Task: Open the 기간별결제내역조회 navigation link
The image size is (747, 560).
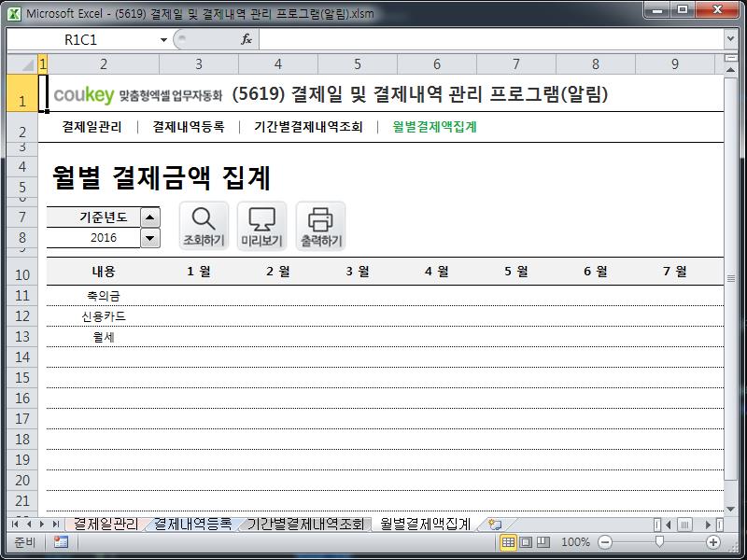Action: click(308, 127)
